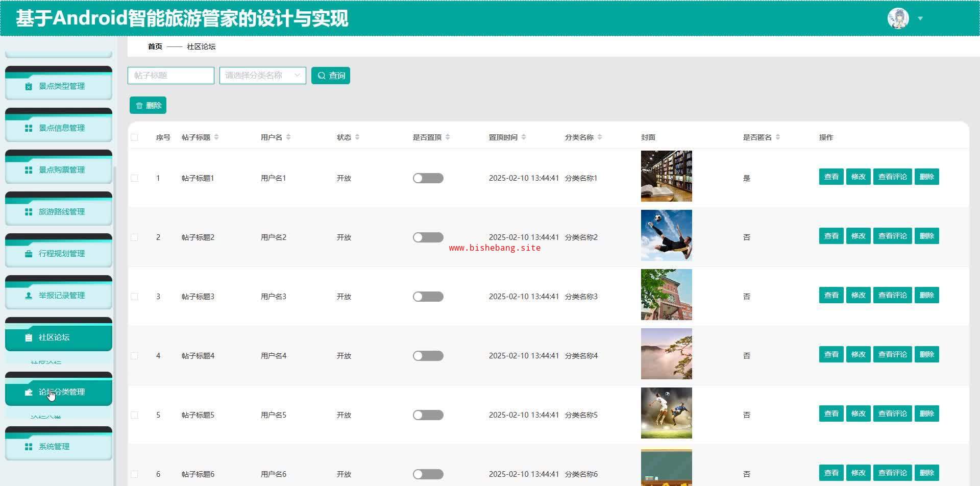Click the grid icon beside 系统管理

click(29, 447)
